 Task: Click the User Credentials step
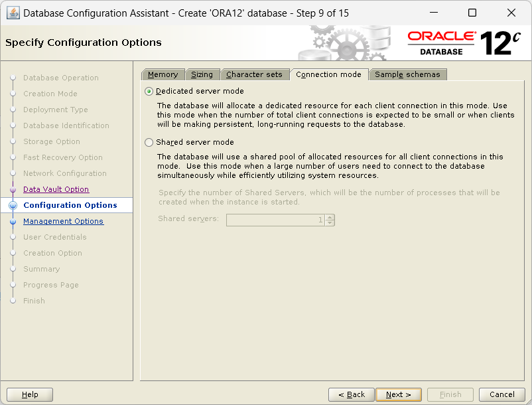(55, 237)
